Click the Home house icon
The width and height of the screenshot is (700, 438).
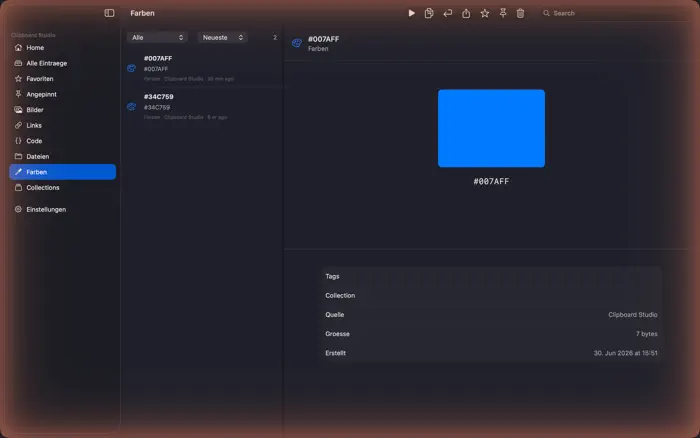18,48
